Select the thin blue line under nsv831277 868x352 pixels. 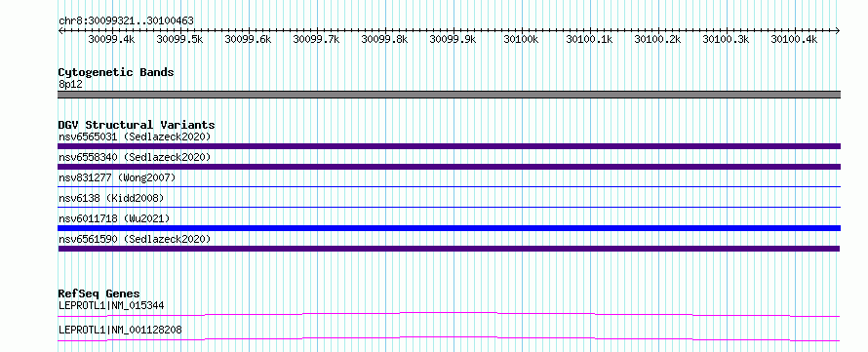point(449,186)
